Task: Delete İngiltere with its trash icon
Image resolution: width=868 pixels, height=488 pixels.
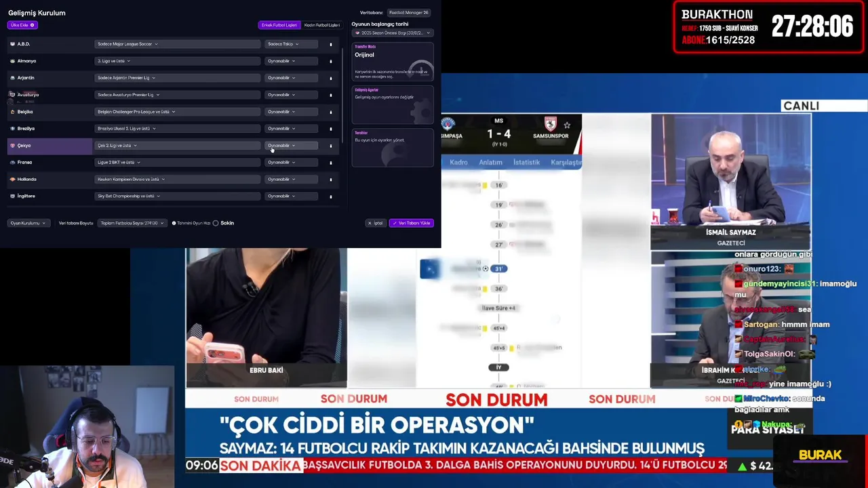Action: 331,197
